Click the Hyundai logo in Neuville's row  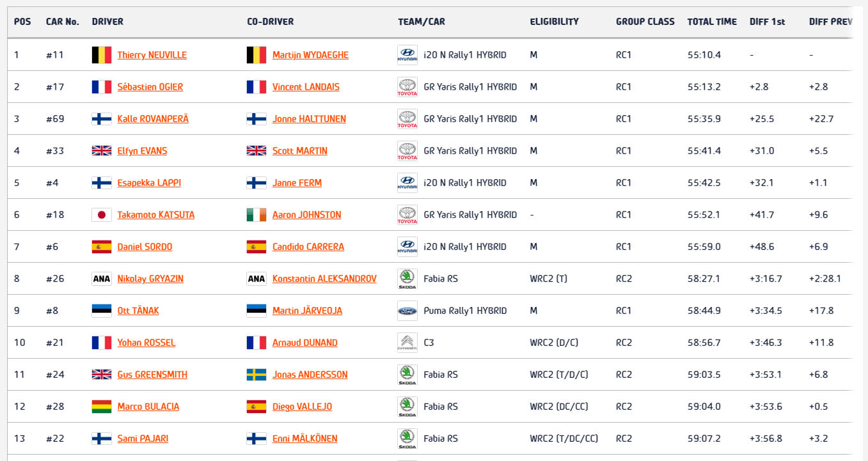click(407, 55)
